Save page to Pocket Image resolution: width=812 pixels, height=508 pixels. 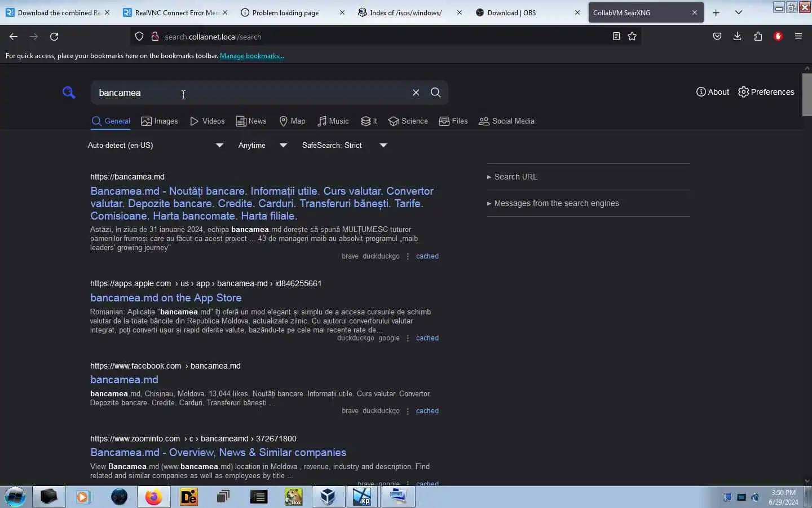[717, 37]
